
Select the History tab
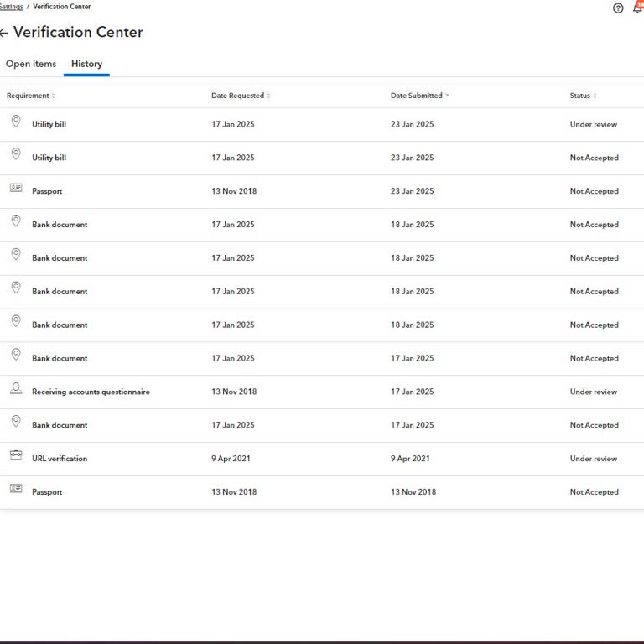coord(86,64)
